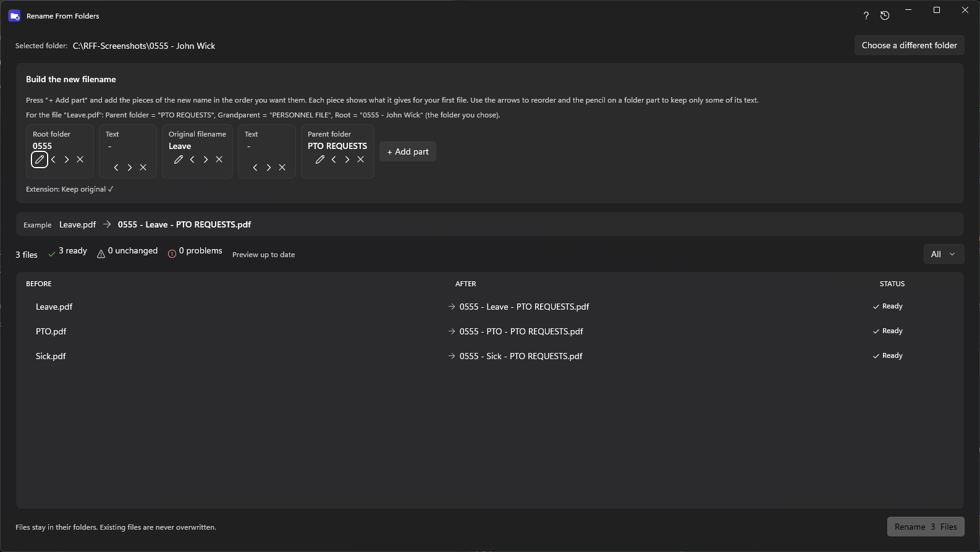This screenshot has width=980, height=552.
Task: Maximize the Rename From Folders window
Action: click(x=937, y=10)
